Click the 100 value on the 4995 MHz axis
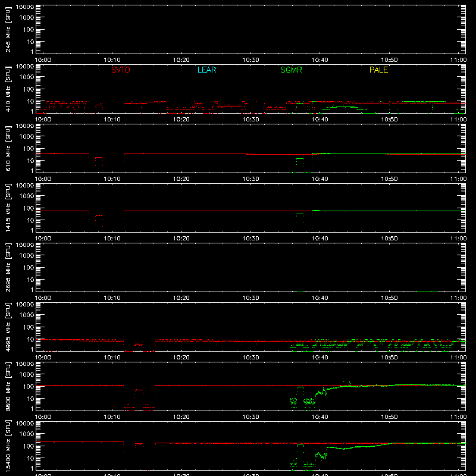The height and width of the screenshot is (476, 476). (29, 327)
